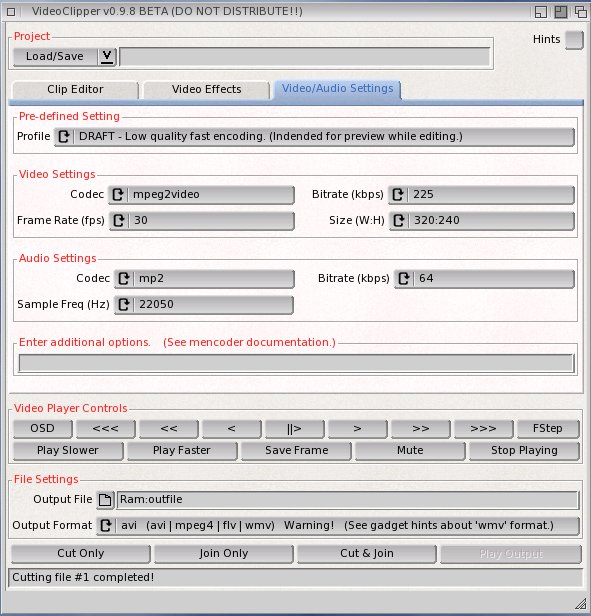
Task: Change video codec from mpeg2video
Action: coord(201,195)
